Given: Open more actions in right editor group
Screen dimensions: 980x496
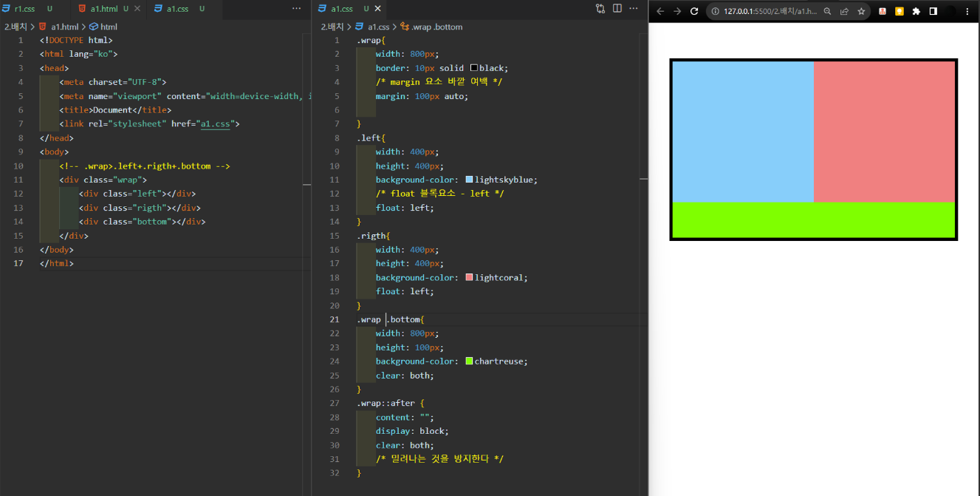Looking at the screenshot, I should click(x=634, y=9).
